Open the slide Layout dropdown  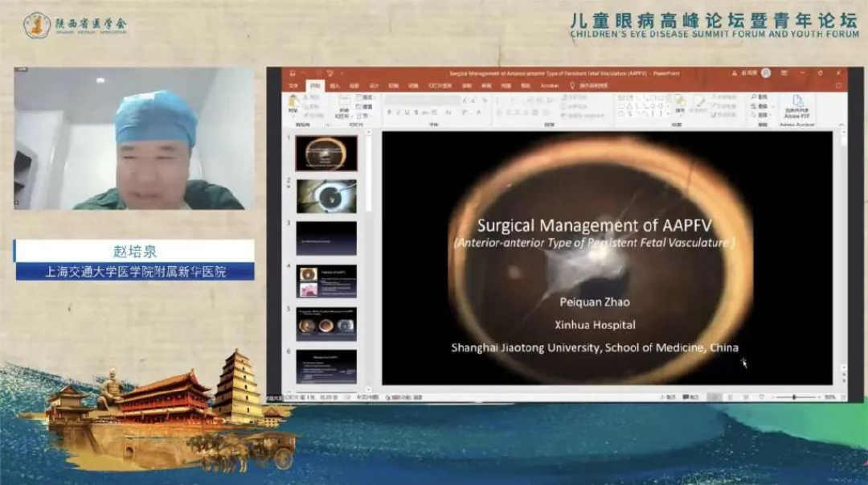(367, 98)
